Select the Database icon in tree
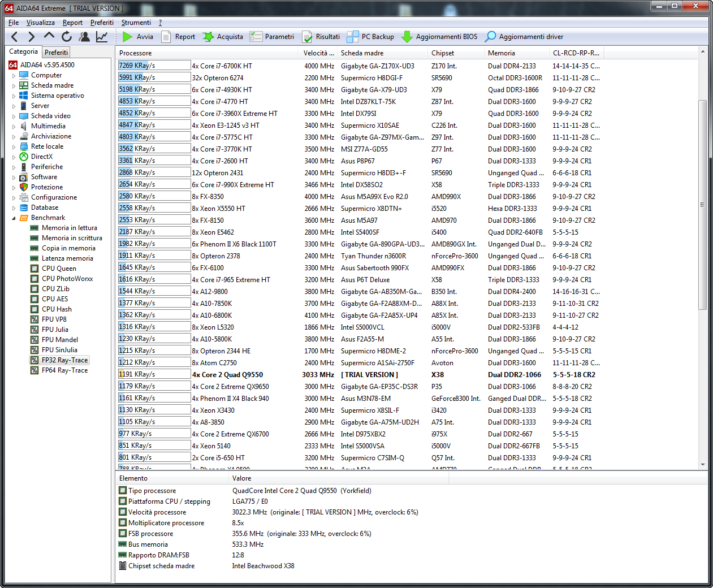Image resolution: width=713 pixels, height=588 pixels. pyautogui.click(x=24, y=207)
